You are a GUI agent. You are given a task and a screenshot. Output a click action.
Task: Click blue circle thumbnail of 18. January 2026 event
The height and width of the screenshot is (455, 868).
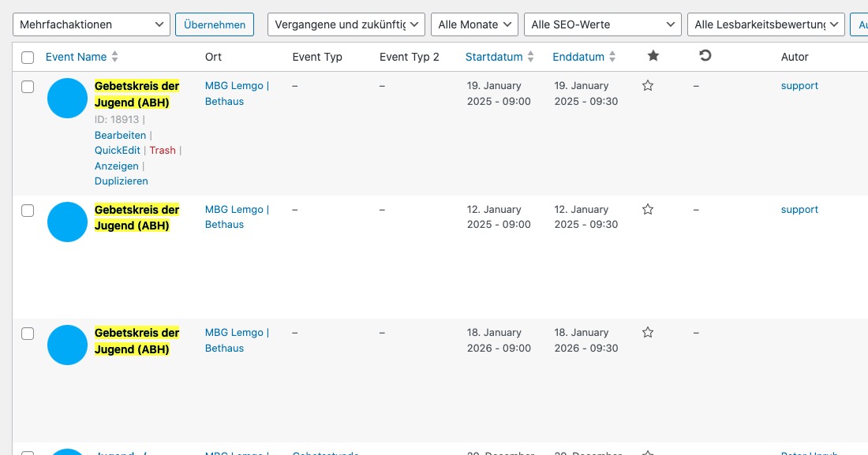[68, 345]
